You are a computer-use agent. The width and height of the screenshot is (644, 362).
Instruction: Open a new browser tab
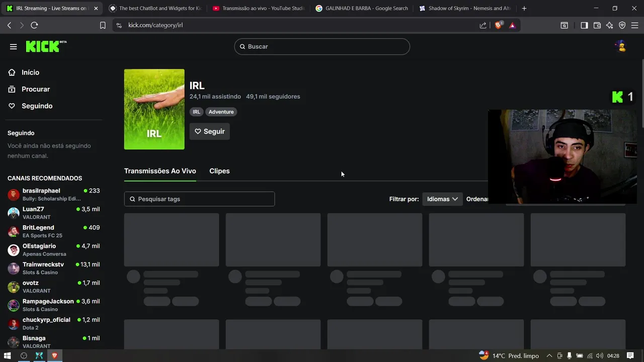click(x=524, y=8)
